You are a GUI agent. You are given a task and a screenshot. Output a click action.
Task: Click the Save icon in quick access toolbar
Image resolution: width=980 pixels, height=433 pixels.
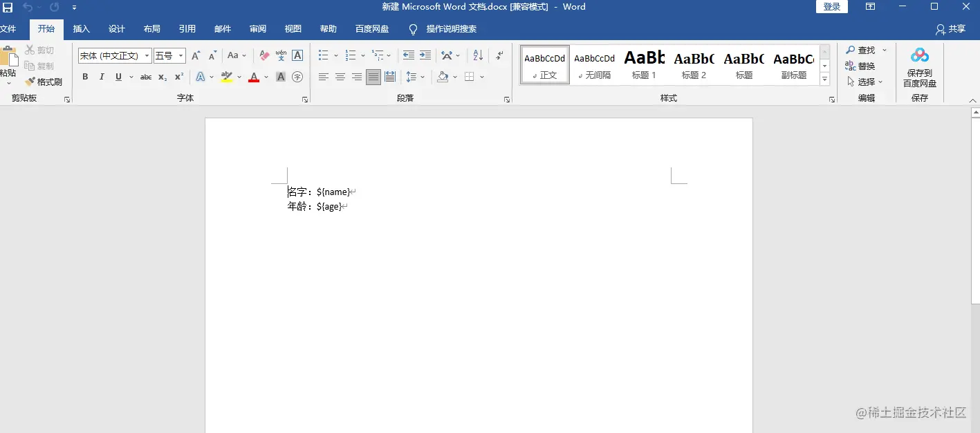(x=8, y=7)
